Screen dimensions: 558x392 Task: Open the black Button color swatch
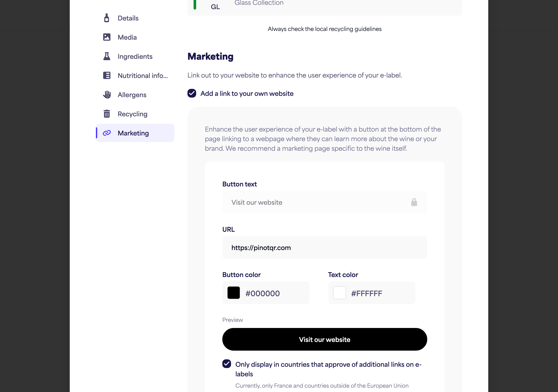(x=233, y=292)
